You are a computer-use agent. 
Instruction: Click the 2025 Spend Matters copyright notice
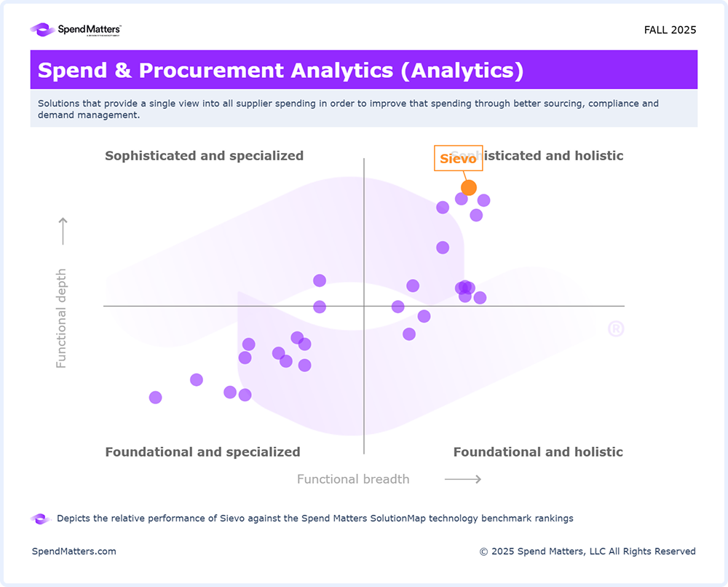point(587,551)
